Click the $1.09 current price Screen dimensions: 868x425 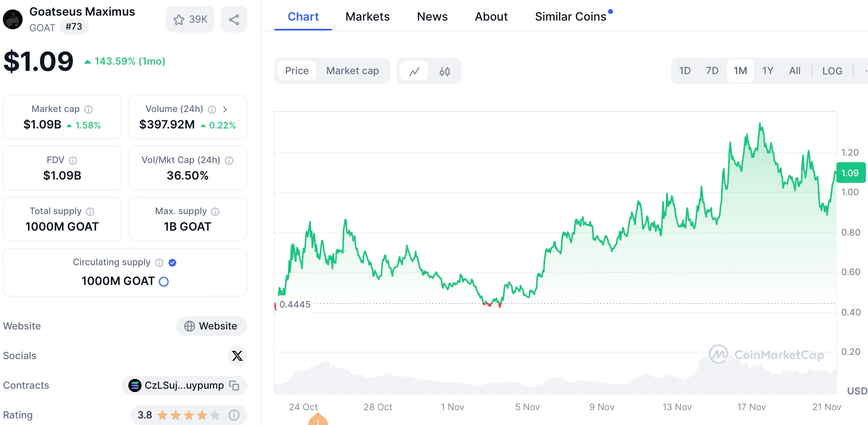[39, 61]
